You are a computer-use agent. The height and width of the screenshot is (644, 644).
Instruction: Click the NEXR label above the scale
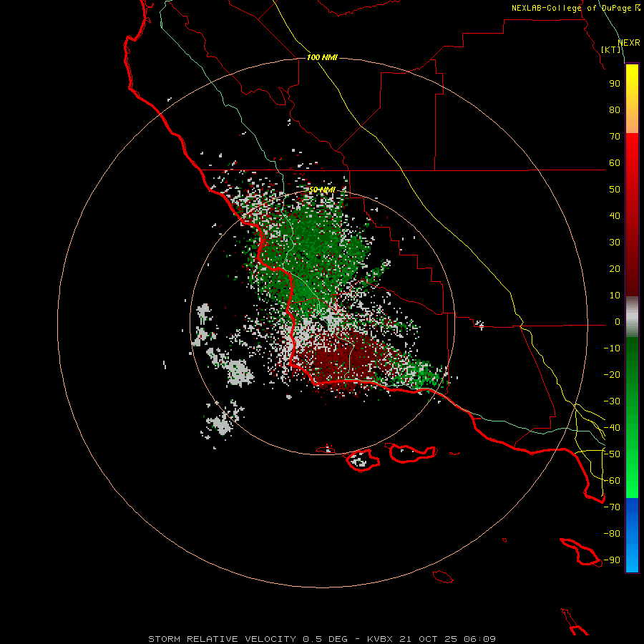pyautogui.click(x=628, y=43)
